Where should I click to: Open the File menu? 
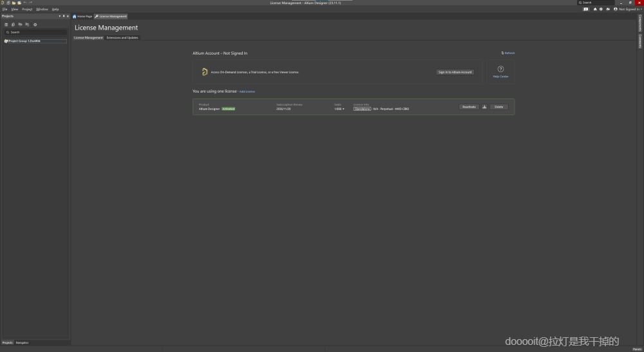point(5,9)
